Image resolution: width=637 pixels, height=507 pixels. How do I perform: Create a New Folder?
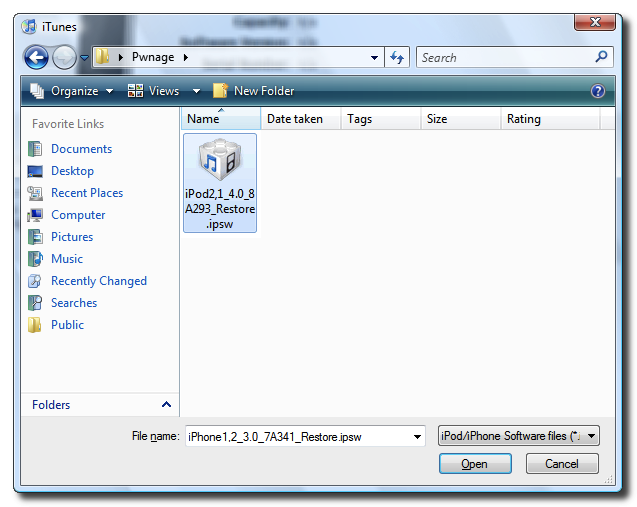click(254, 91)
